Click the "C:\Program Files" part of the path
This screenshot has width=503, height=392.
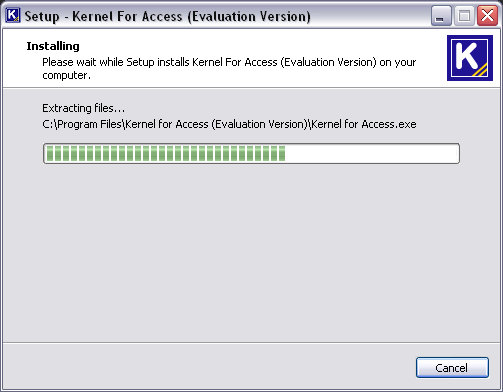82,124
